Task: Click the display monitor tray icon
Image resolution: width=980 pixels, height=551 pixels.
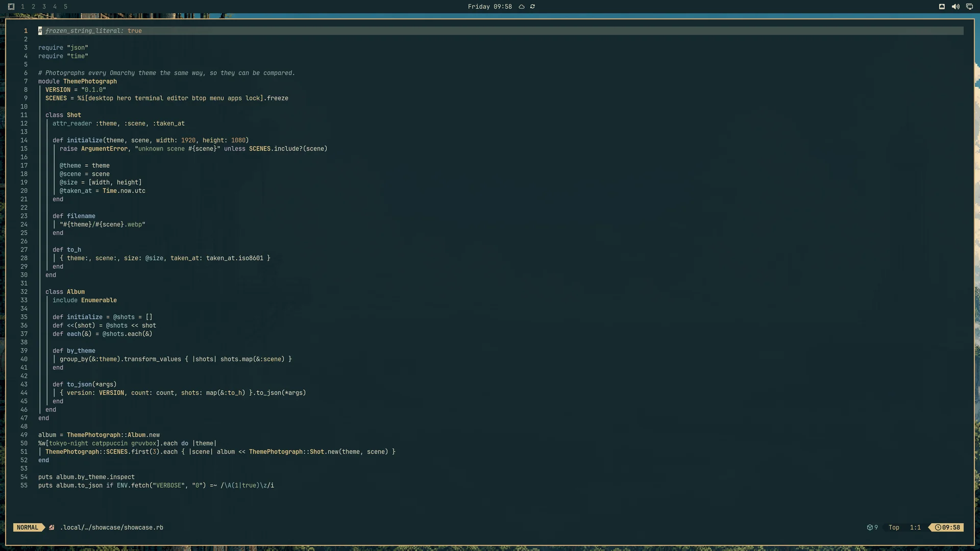Action: pos(969,7)
